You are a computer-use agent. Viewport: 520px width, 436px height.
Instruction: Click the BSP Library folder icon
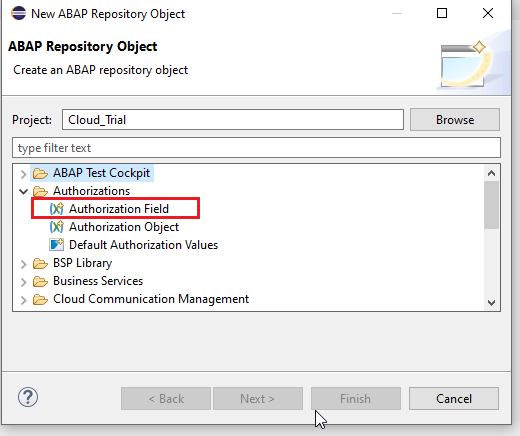[x=40, y=263]
